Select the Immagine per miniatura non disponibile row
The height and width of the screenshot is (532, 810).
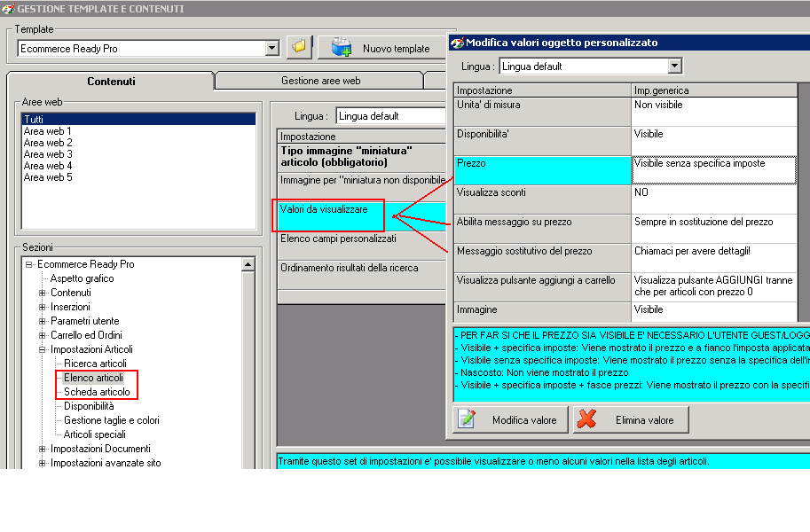coord(362,186)
